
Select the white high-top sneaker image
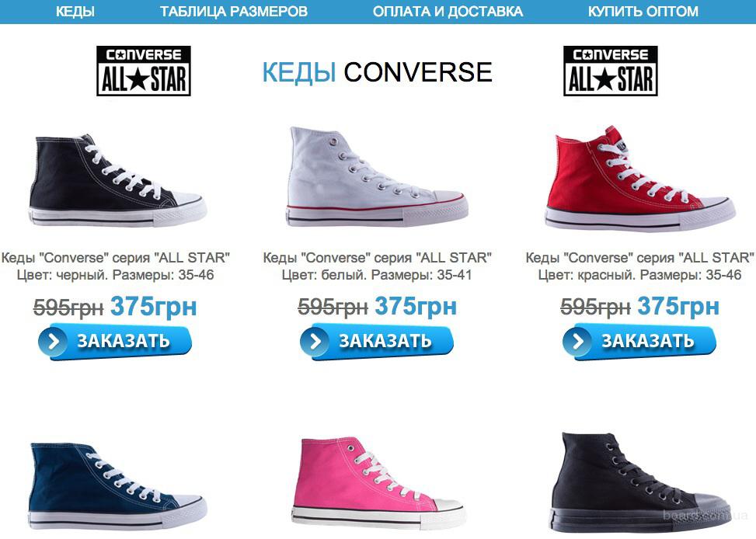pyautogui.click(x=377, y=176)
